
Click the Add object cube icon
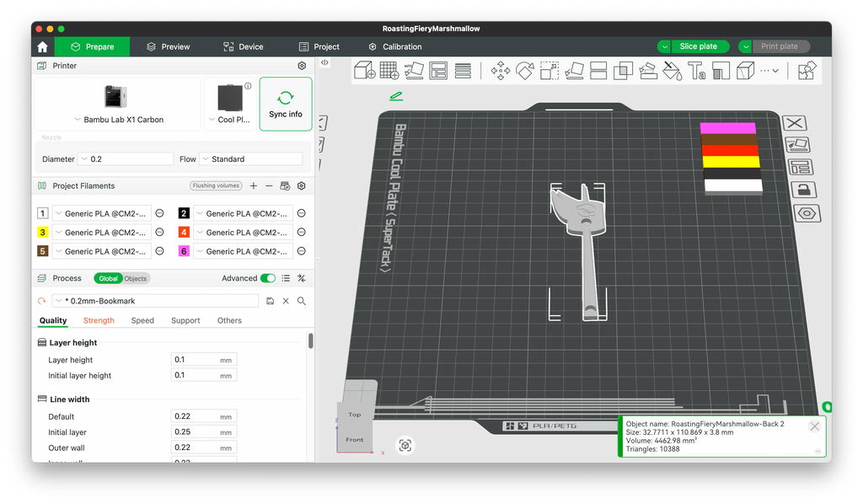(x=364, y=71)
